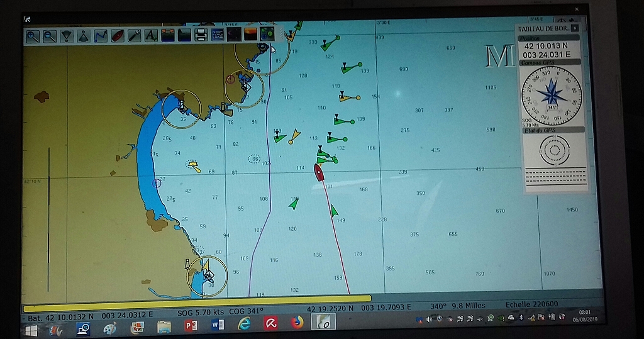
Task: Click the orange-topped chart catalog icon
Action: [167, 36]
